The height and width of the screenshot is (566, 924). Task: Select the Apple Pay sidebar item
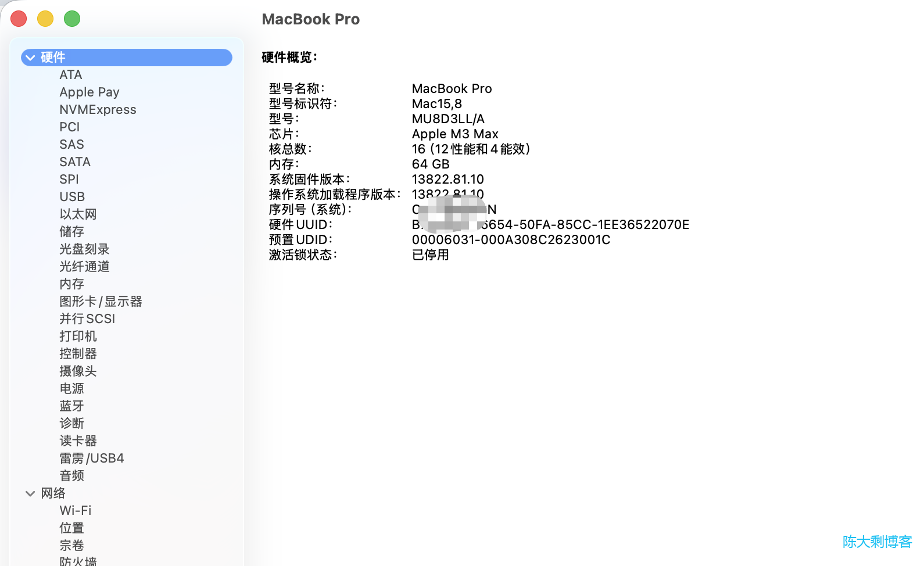[89, 92]
